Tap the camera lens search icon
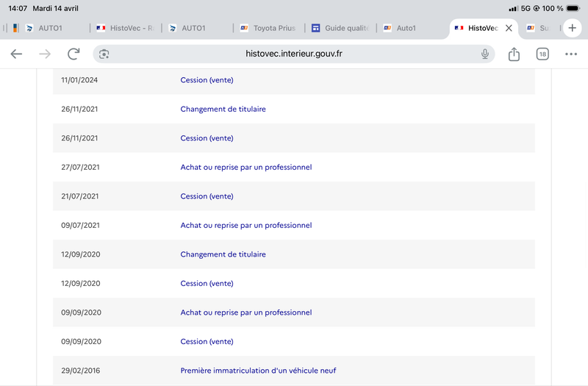This screenshot has height=386, width=588. [104, 54]
